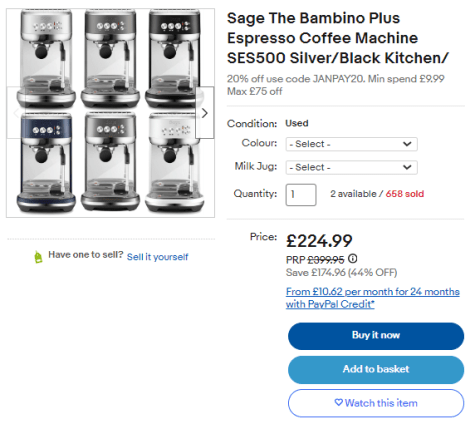
Task: Click the heart icon on Watch button
Action: point(339,403)
